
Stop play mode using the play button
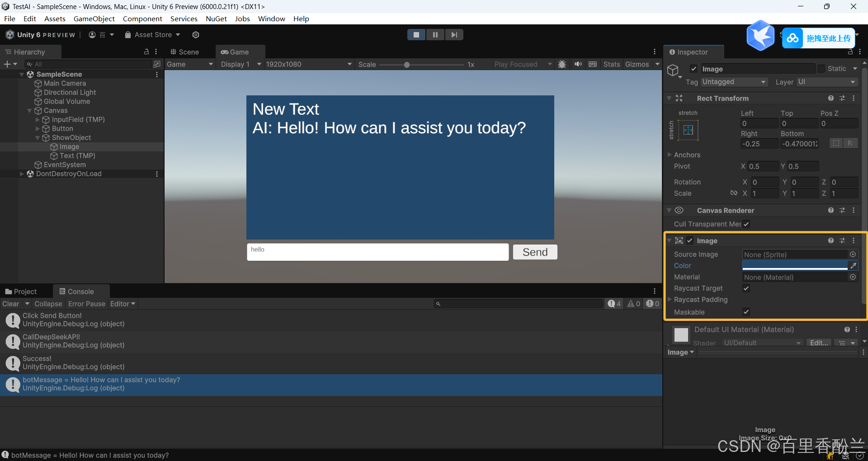pyautogui.click(x=416, y=35)
